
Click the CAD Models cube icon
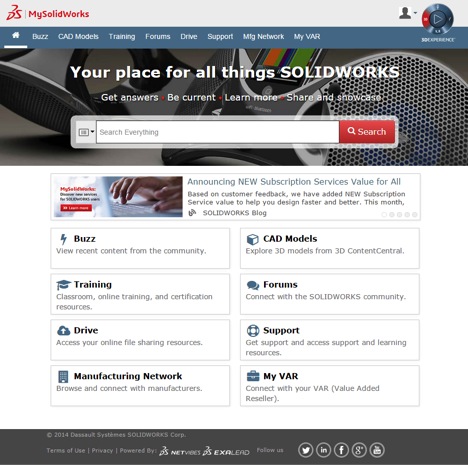(x=253, y=239)
